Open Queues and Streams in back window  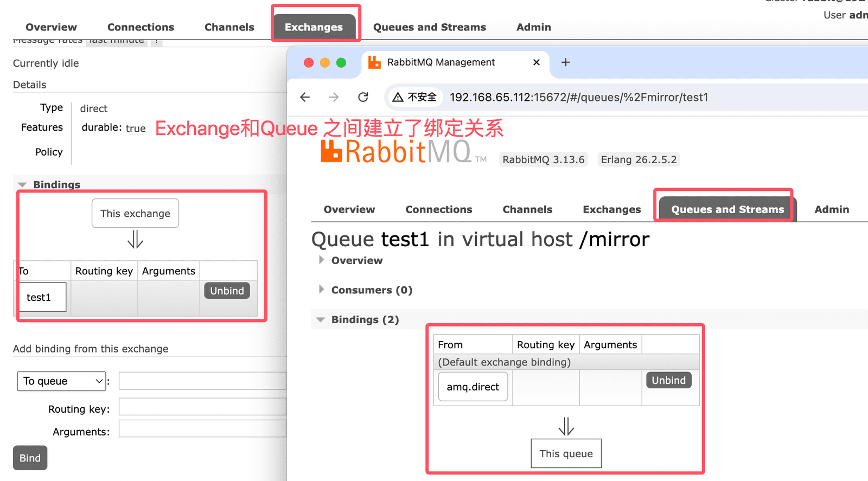point(429,27)
